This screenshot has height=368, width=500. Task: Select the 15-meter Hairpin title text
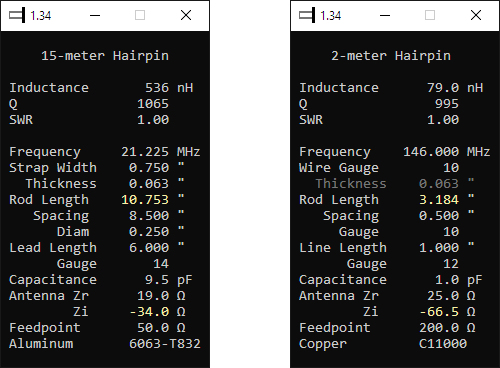(x=105, y=56)
